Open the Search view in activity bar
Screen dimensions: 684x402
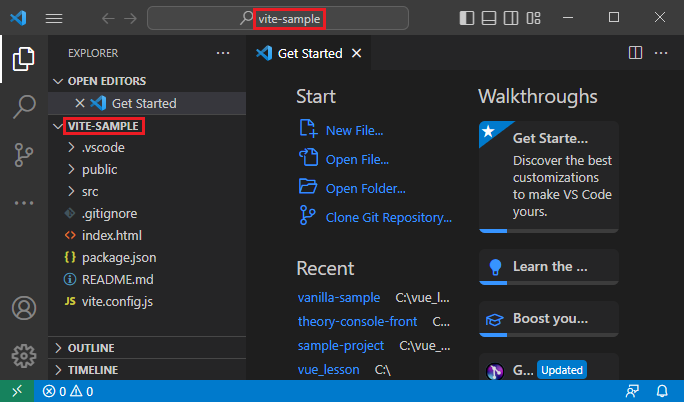coord(24,107)
